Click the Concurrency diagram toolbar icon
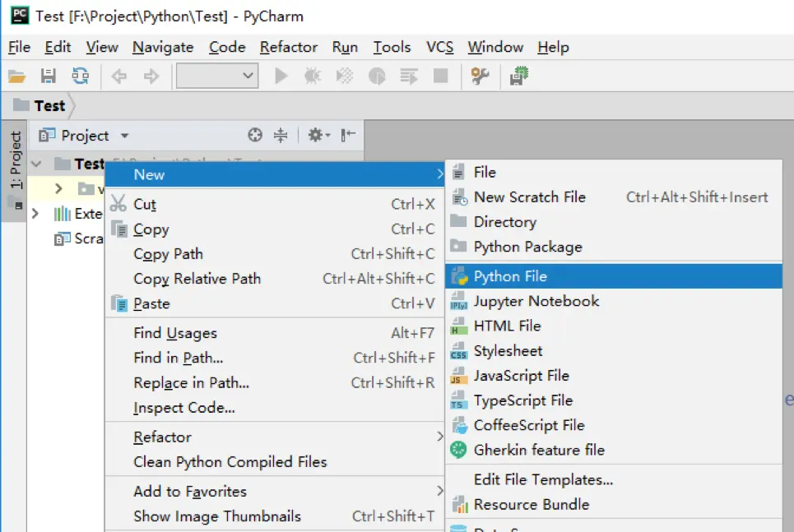The width and height of the screenshot is (794, 532). click(x=409, y=76)
